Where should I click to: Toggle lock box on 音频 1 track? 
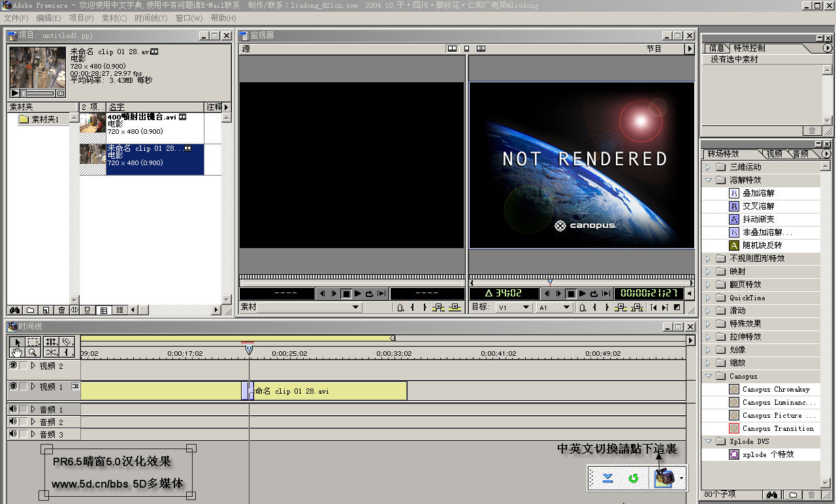tap(24, 409)
